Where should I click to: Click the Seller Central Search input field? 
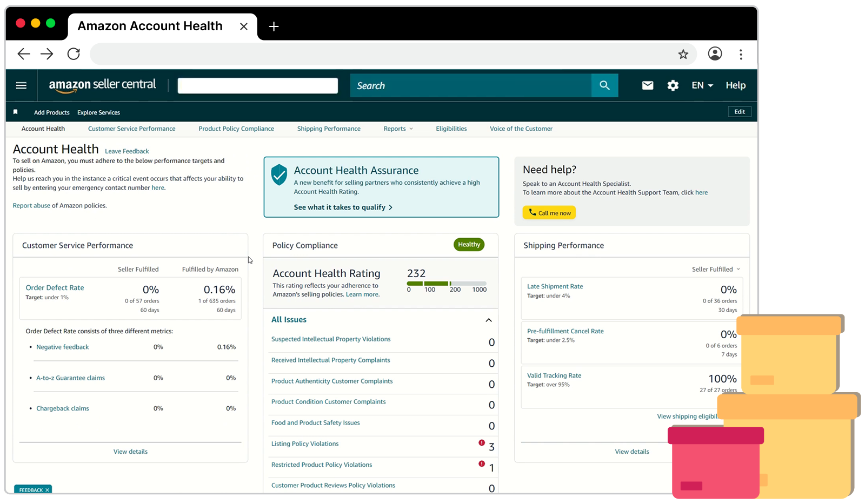(470, 85)
